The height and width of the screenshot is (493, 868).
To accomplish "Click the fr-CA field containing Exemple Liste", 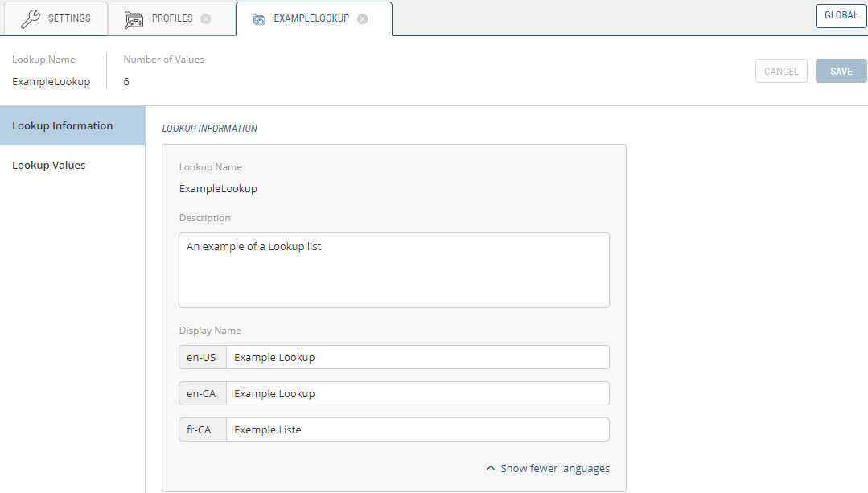I will [x=417, y=429].
